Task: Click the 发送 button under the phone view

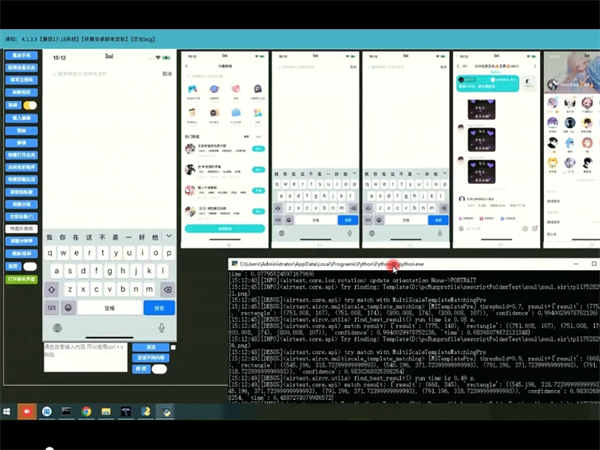Action: 148,347
